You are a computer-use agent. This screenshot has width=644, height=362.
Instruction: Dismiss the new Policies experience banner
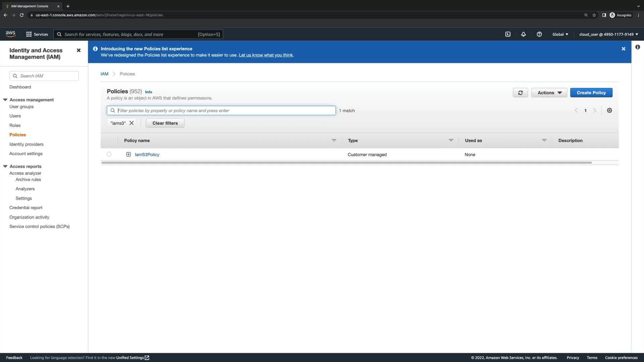pyautogui.click(x=623, y=49)
